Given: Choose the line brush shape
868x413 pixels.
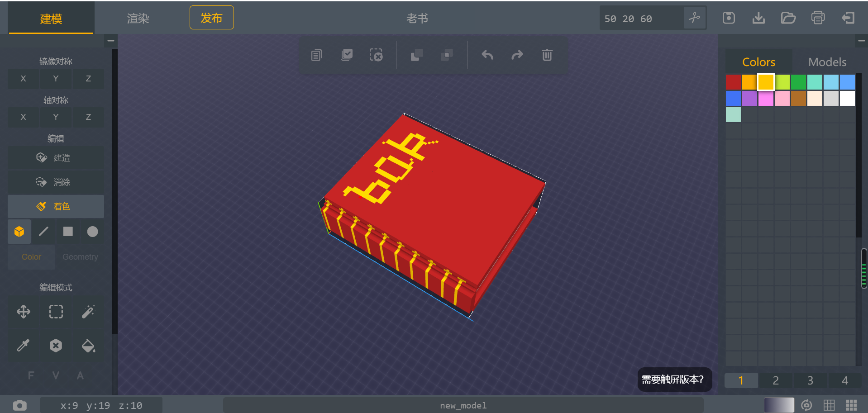Looking at the screenshot, I should (x=43, y=232).
